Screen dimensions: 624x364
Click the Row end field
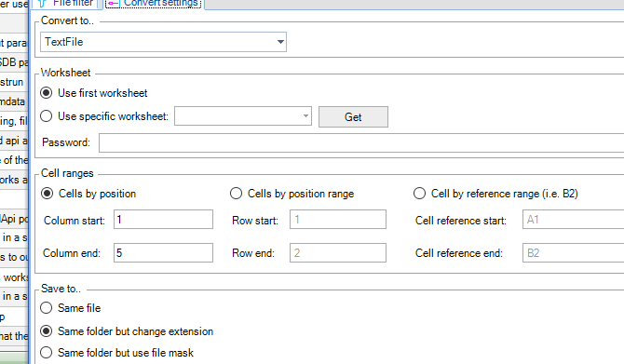338,252
